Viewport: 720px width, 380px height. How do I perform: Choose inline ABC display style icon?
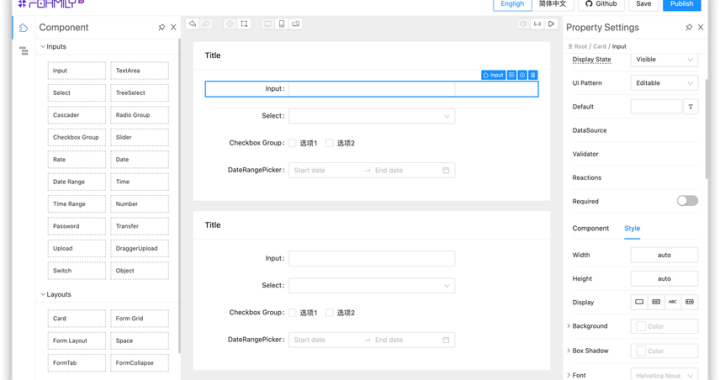673,302
